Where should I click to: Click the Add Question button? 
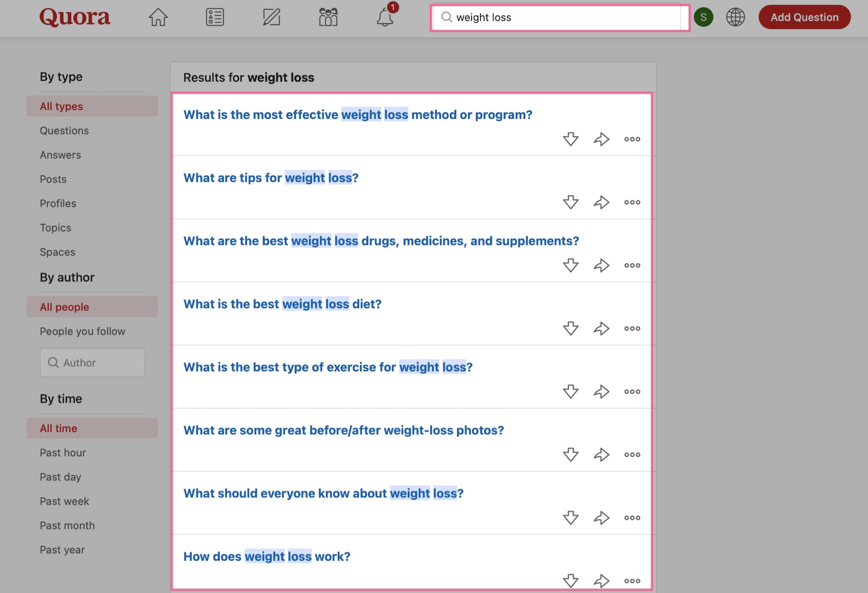(804, 17)
